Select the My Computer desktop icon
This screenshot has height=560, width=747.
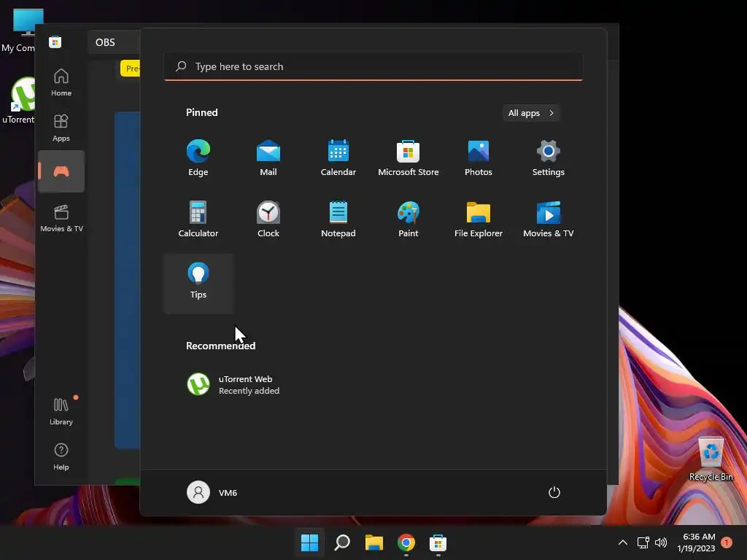(x=19, y=31)
